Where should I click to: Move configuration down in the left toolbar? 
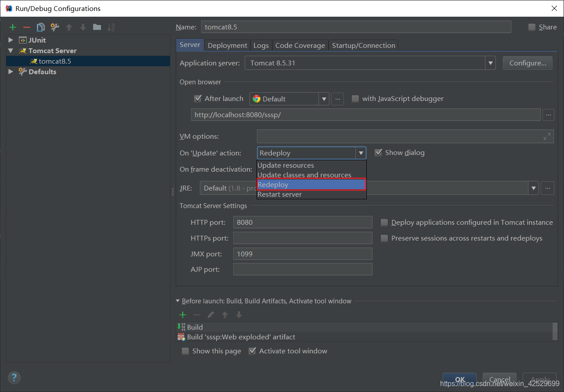(x=83, y=27)
